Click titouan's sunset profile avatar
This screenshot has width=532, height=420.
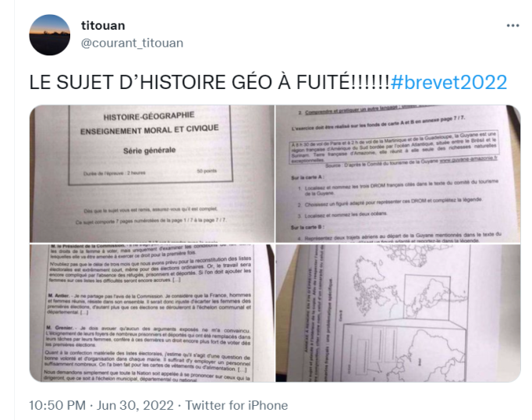click(x=50, y=34)
